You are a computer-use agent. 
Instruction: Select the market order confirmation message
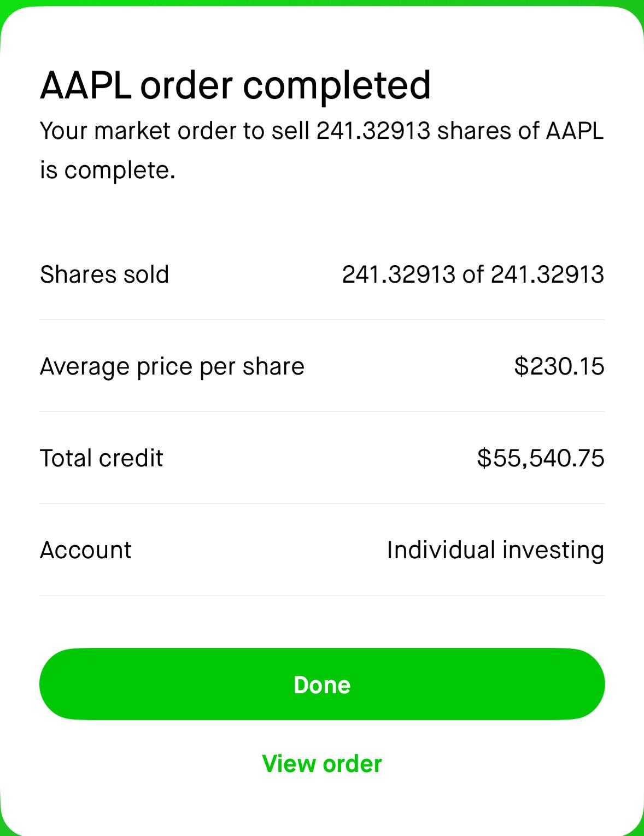[322, 150]
